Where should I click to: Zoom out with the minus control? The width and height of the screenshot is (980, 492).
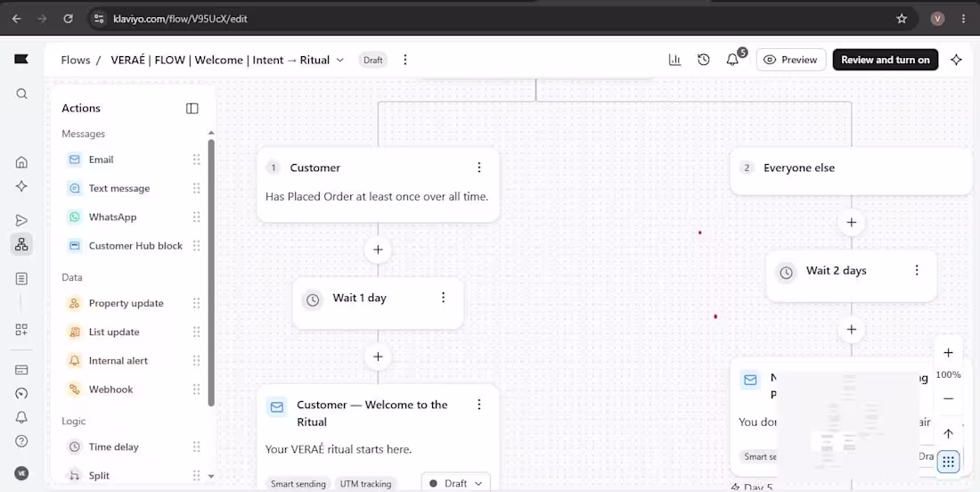click(948, 398)
